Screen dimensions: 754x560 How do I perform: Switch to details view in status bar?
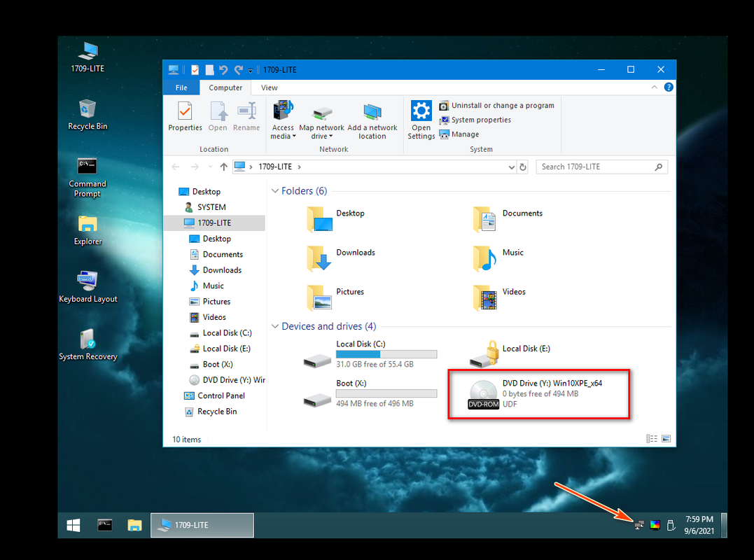tap(652, 438)
